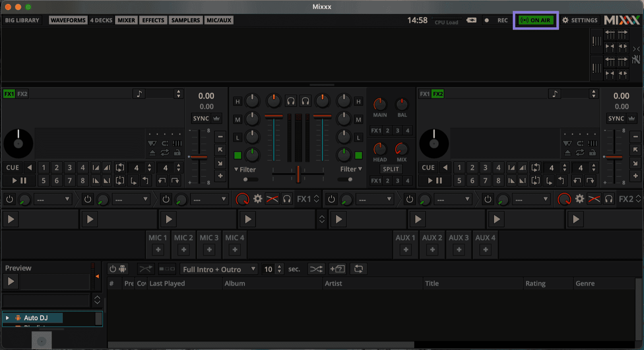Open third effect dropdown in FX2 unit
Screen dimensions: 644x350
coord(532,199)
